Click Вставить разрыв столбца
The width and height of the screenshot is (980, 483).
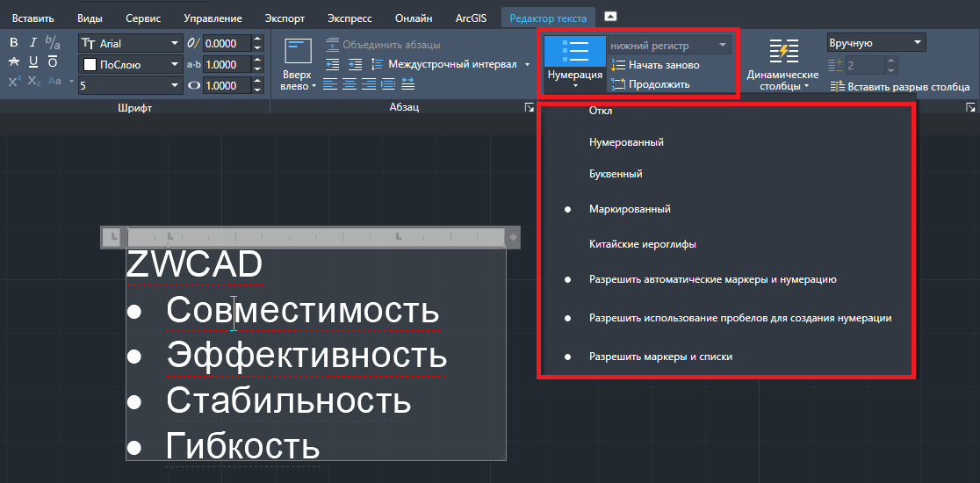click(x=900, y=87)
